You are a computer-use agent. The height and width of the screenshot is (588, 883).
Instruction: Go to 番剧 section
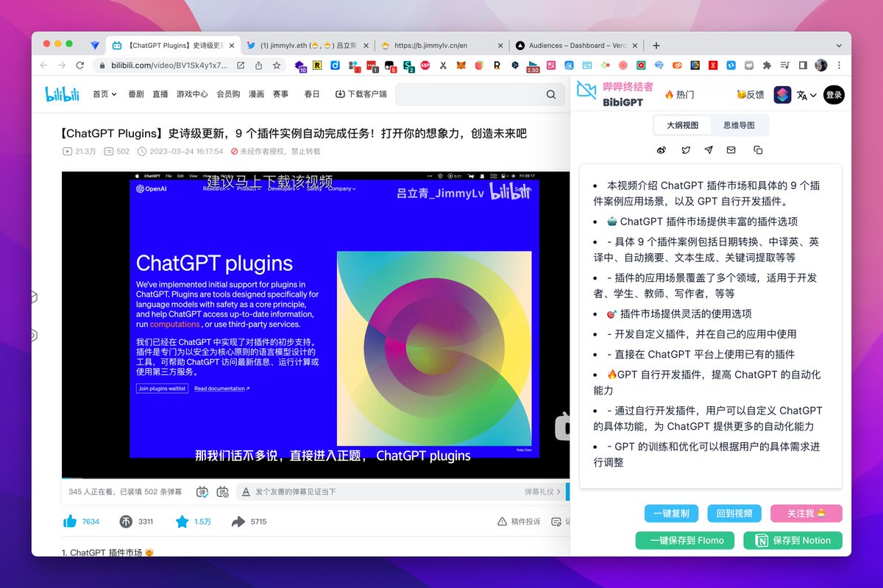(136, 94)
